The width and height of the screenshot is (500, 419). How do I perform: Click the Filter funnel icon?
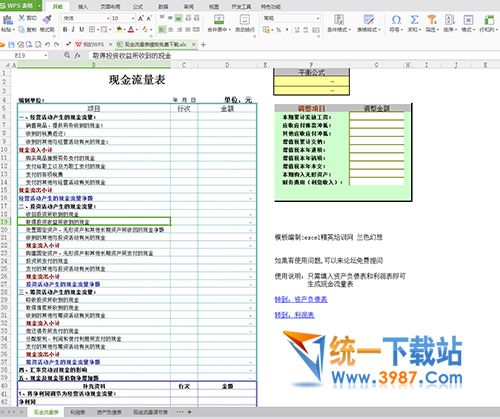[x=432, y=20]
